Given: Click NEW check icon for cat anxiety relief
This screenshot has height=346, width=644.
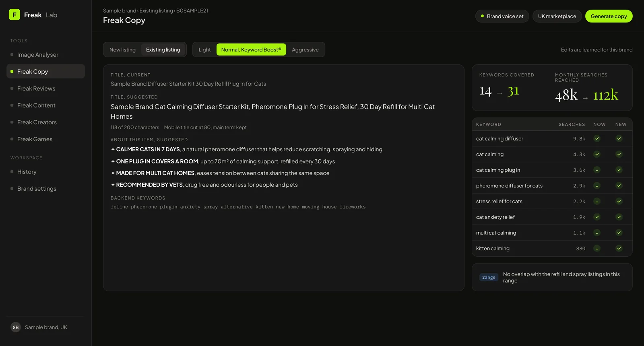Looking at the screenshot, I should tap(619, 217).
